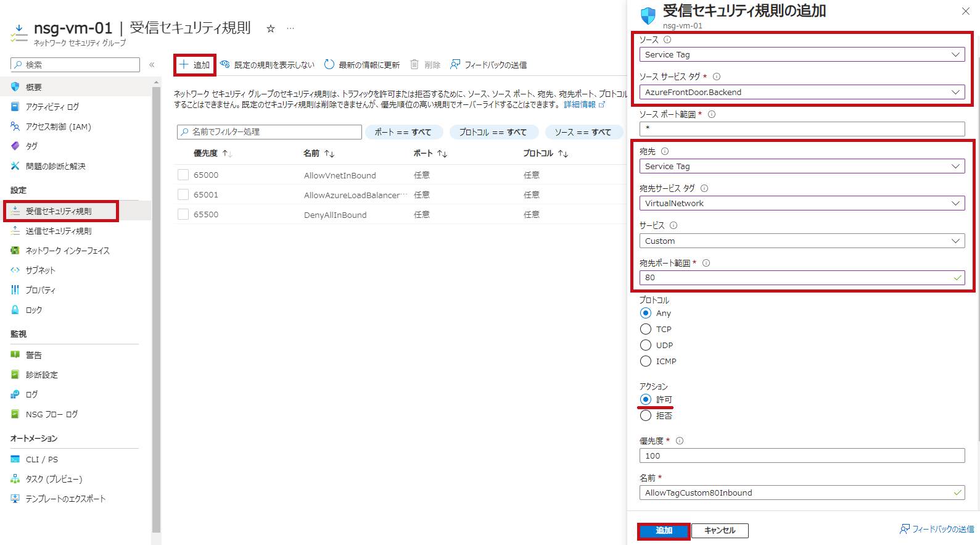This screenshot has width=980, height=545.
Task: Click 最新の情報に更新 refresh button
Action: pos(362,65)
